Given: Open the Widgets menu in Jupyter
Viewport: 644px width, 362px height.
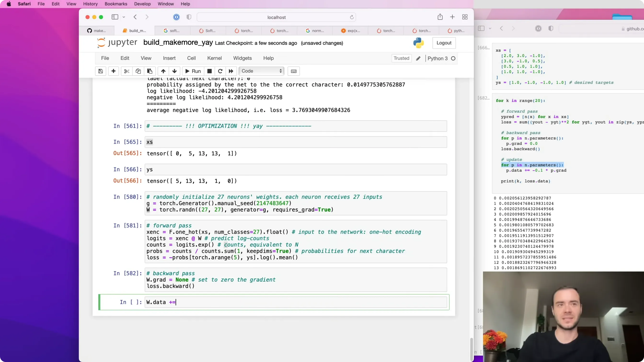Looking at the screenshot, I should pos(242,58).
